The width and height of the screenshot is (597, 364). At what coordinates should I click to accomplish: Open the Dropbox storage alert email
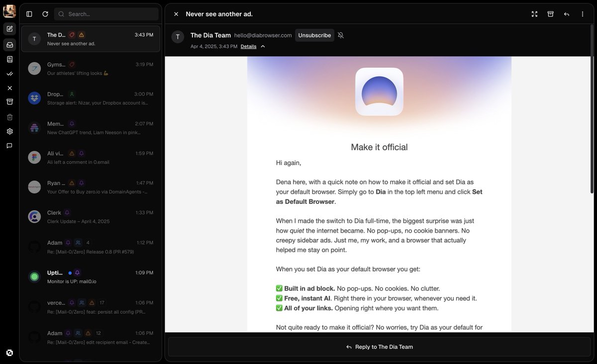coord(91,98)
